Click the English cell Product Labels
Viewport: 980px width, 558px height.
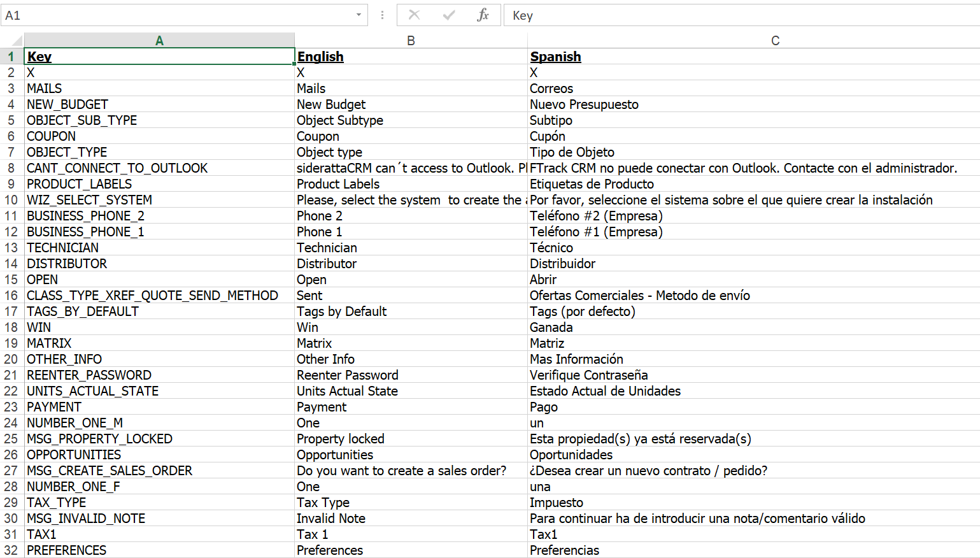[411, 184]
